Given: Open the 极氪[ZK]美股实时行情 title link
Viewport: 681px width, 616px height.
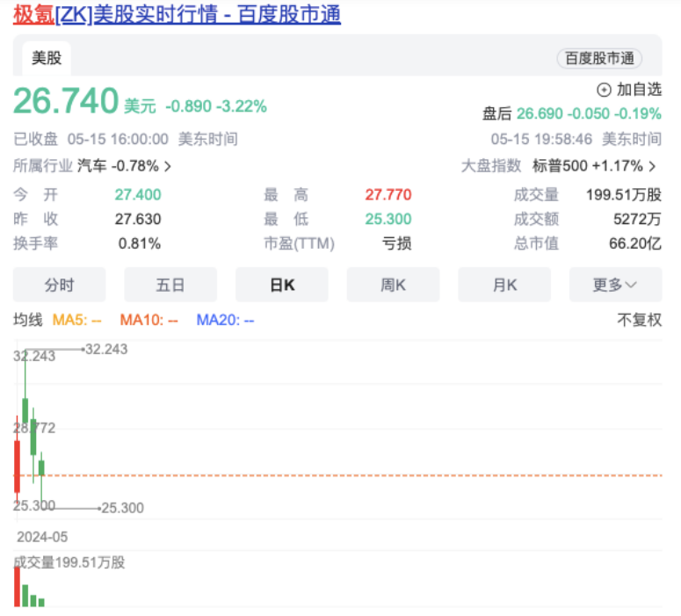Looking at the screenshot, I should coord(177,14).
